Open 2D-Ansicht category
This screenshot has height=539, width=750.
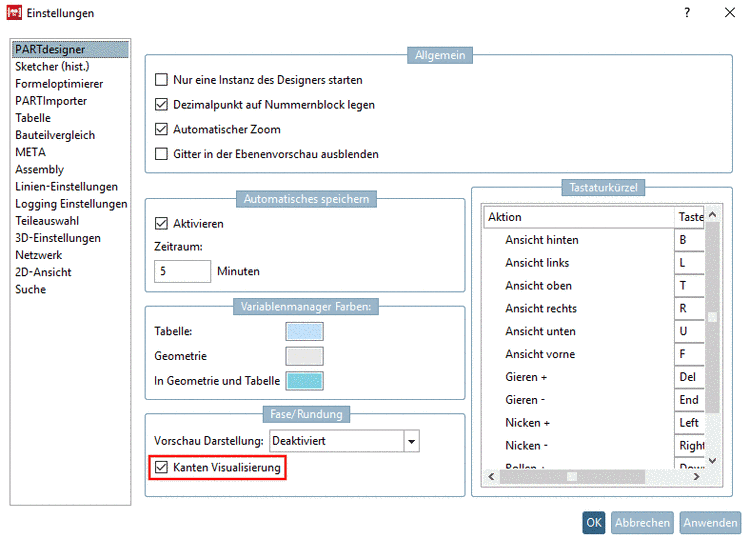[70, 272]
